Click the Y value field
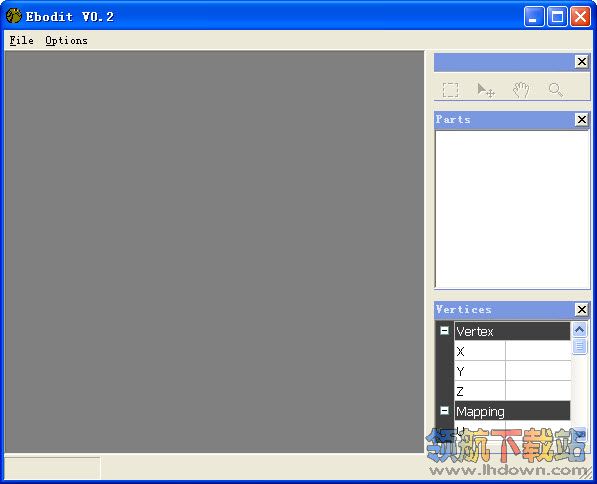 coord(538,371)
